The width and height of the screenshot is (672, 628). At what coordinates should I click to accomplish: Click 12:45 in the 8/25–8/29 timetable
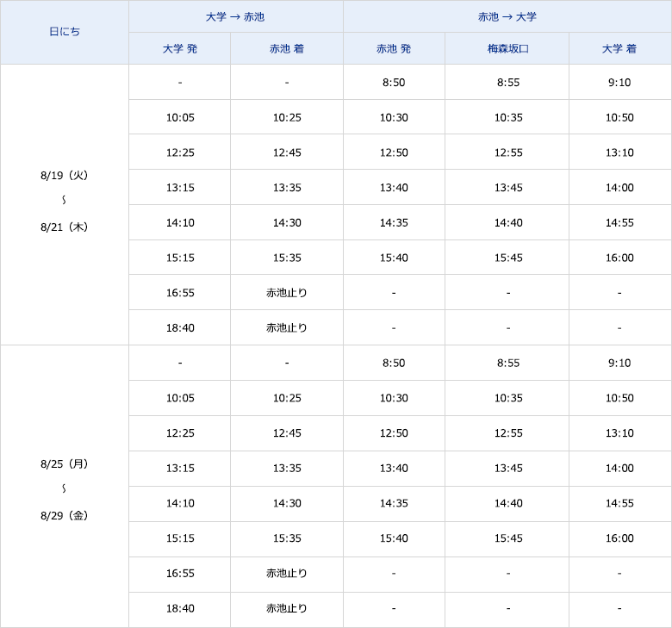(287, 433)
